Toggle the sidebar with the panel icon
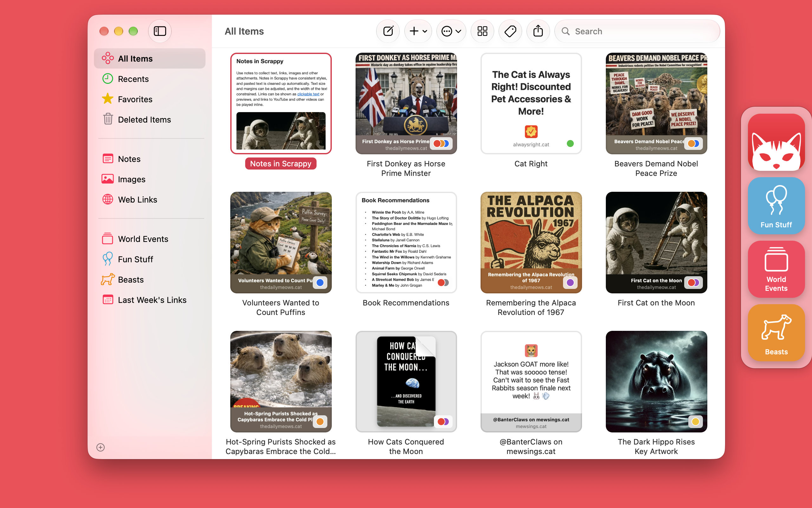 click(160, 31)
